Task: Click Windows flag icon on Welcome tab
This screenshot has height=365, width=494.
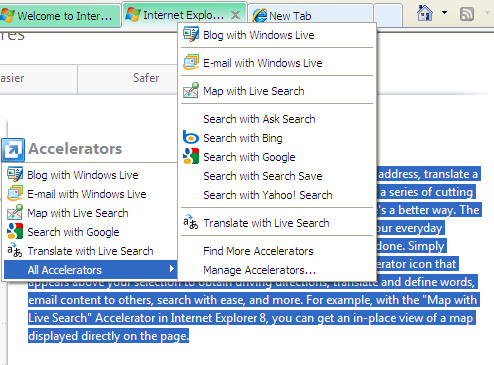Action: coord(7,15)
